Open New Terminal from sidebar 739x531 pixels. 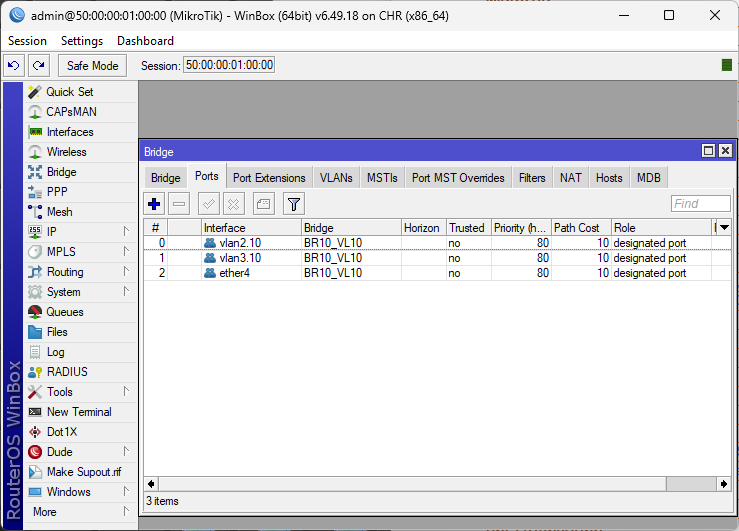79,412
